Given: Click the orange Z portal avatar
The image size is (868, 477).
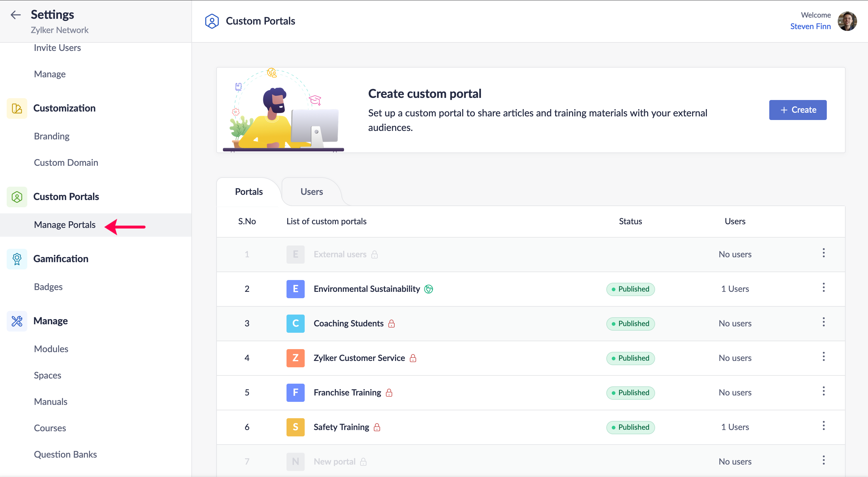Looking at the screenshot, I should pyautogui.click(x=296, y=358).
